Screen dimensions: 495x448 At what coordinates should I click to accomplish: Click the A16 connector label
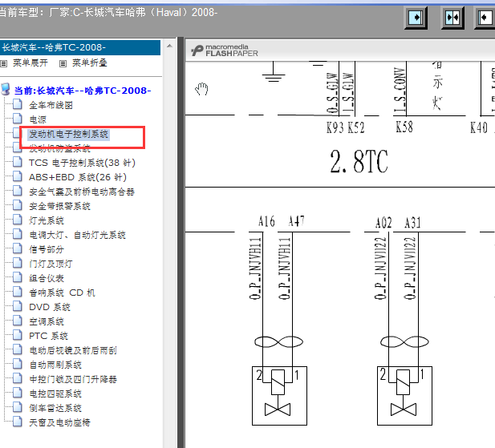click(x=266, y=221)
